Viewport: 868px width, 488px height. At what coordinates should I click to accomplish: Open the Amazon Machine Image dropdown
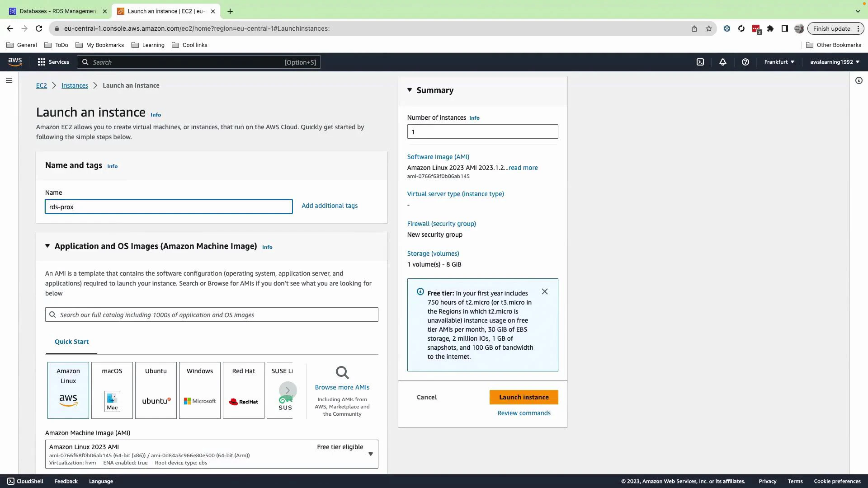[x=212, y=454]
